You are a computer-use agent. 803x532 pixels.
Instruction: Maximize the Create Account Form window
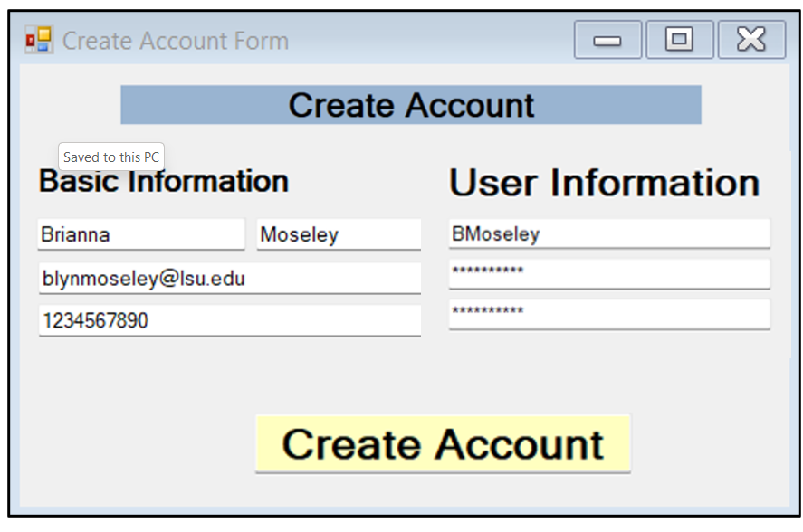tap(679, 39)
